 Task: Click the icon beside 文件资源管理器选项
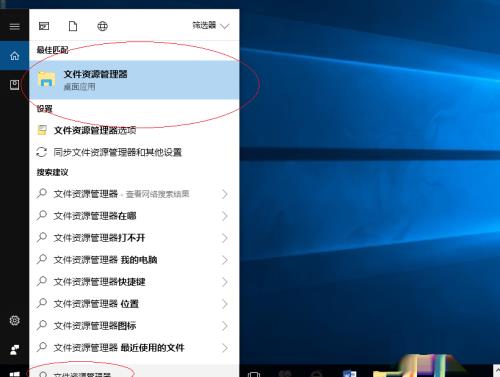[x=42, y=130]
